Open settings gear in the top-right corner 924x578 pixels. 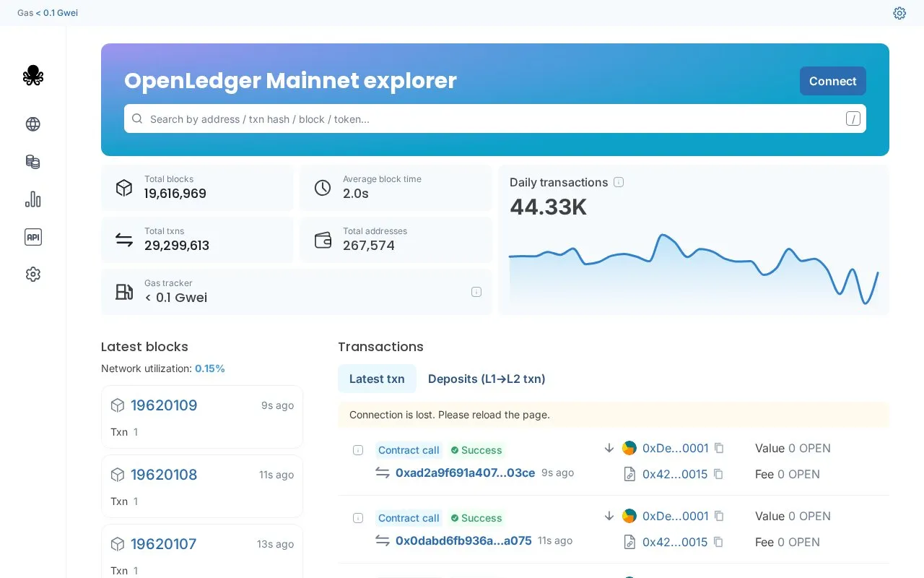(899, 13)
